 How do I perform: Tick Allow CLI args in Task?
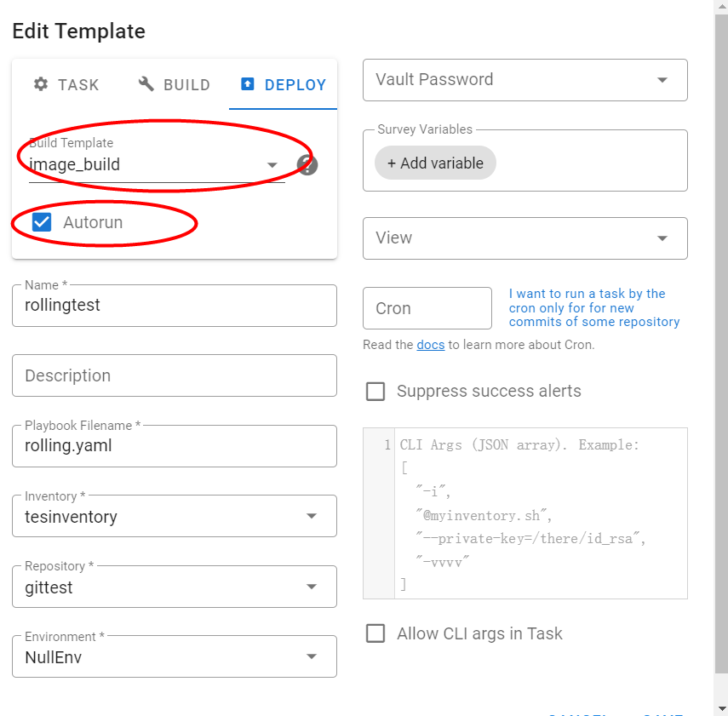tap(375, 633)
